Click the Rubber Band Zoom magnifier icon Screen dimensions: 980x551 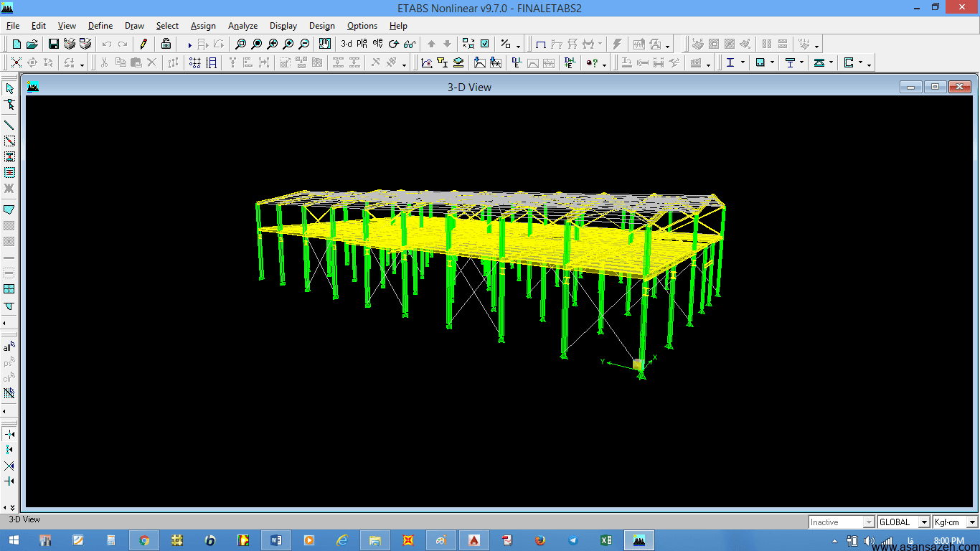tap(241, 44)
